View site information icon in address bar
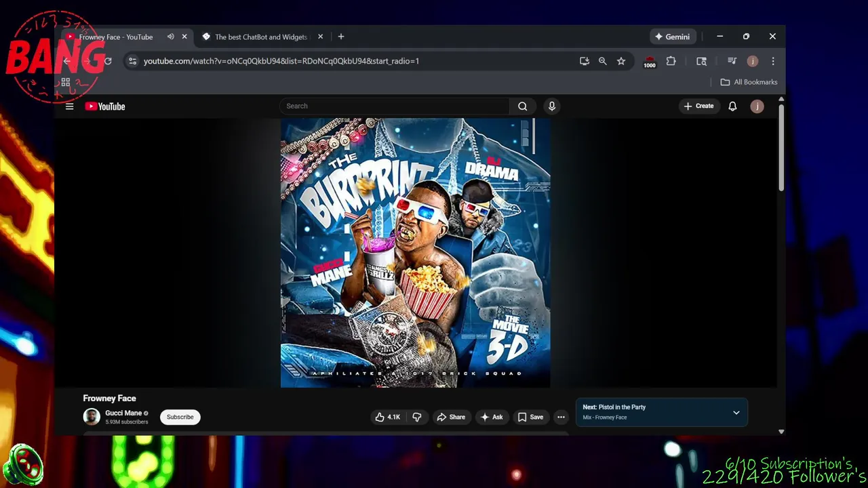The height and width of the screenshot is (488, 868). 133,61
